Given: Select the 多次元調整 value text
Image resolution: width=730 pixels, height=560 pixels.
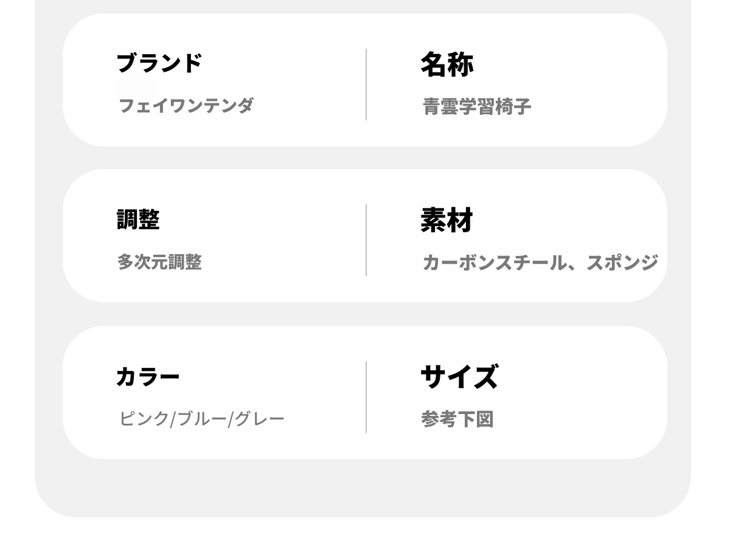Looking at the screenshot, I should 159,262.
